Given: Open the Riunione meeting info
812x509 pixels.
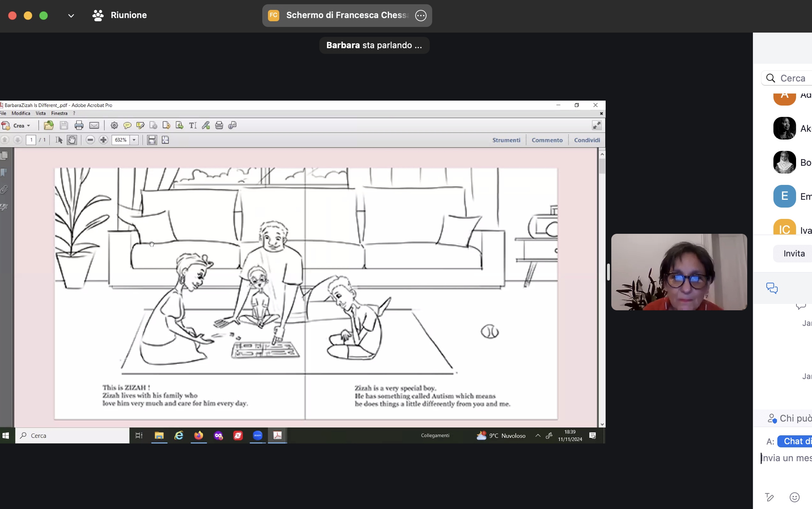Looking at the screenshot, I should (119, 15).
